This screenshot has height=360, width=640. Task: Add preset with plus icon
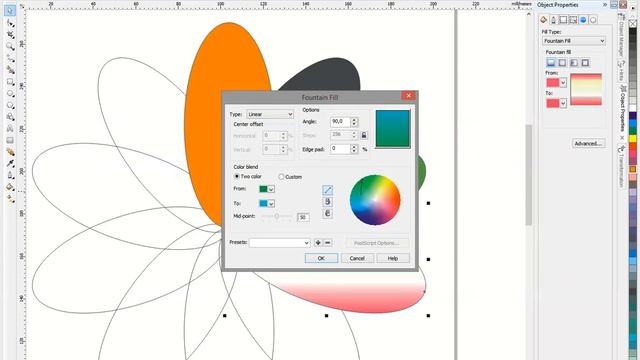318,242
